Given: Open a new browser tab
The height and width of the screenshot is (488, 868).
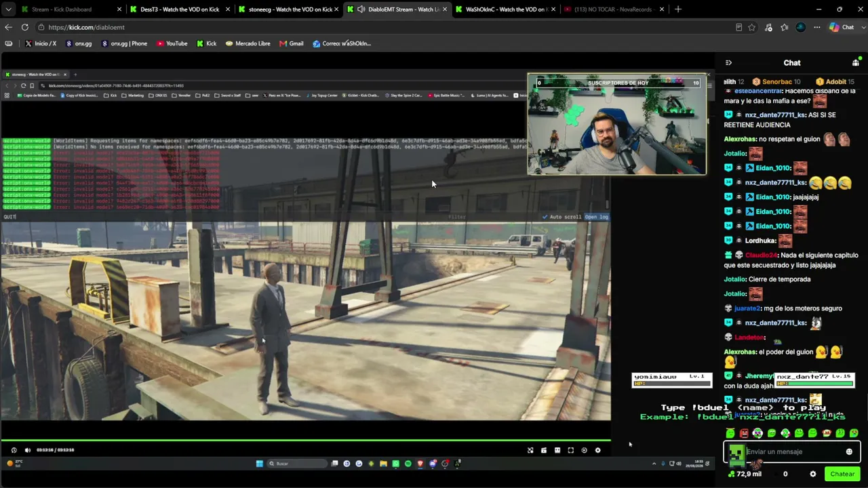Looking at the screenshot, I should pos(678,9).
